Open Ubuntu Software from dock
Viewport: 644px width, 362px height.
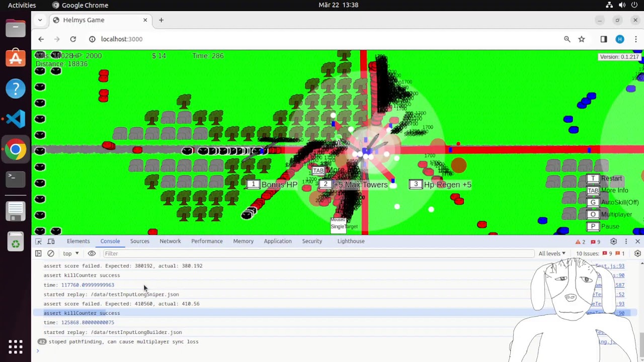pos(16,58)
